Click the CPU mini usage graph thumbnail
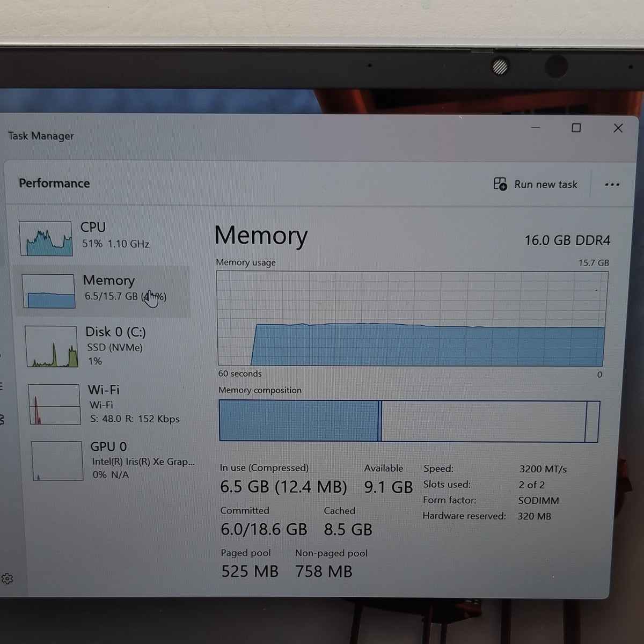Screen dimensions: 644x644 (46, 238)
